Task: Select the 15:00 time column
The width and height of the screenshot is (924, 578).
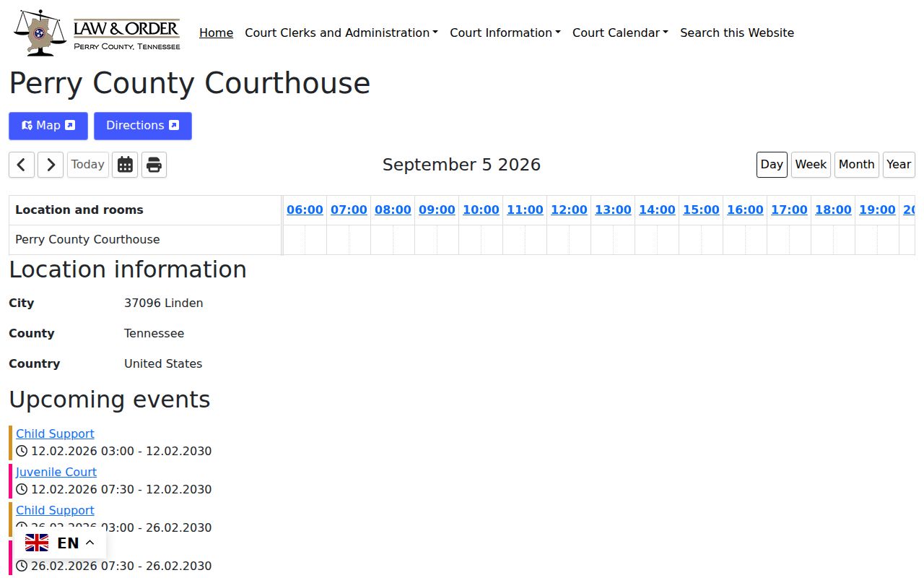Action: tap(701, 210)
